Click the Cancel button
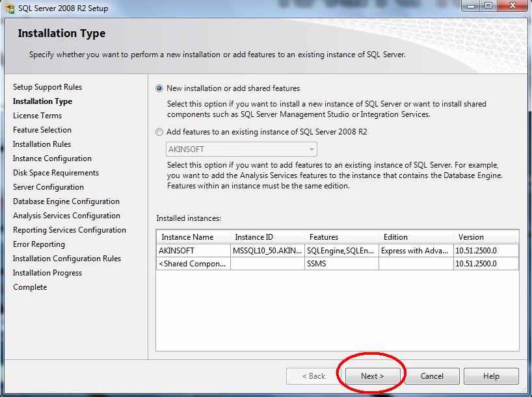This screenshot has height=397, width=532. 432,376
